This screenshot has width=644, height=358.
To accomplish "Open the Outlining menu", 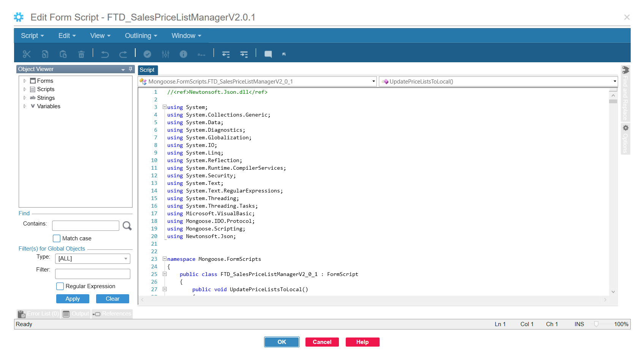I will coord(141,36).
